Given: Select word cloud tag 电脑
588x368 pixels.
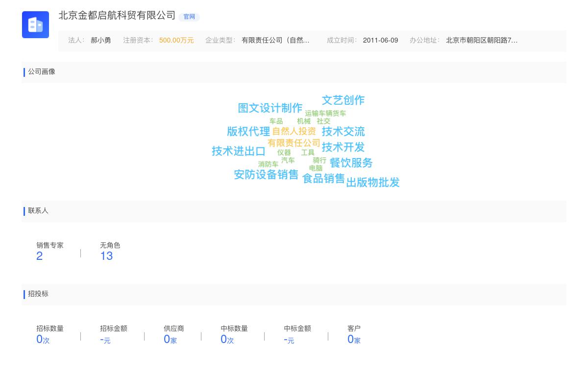Looking at the screenshot, I should pos(316,168).
